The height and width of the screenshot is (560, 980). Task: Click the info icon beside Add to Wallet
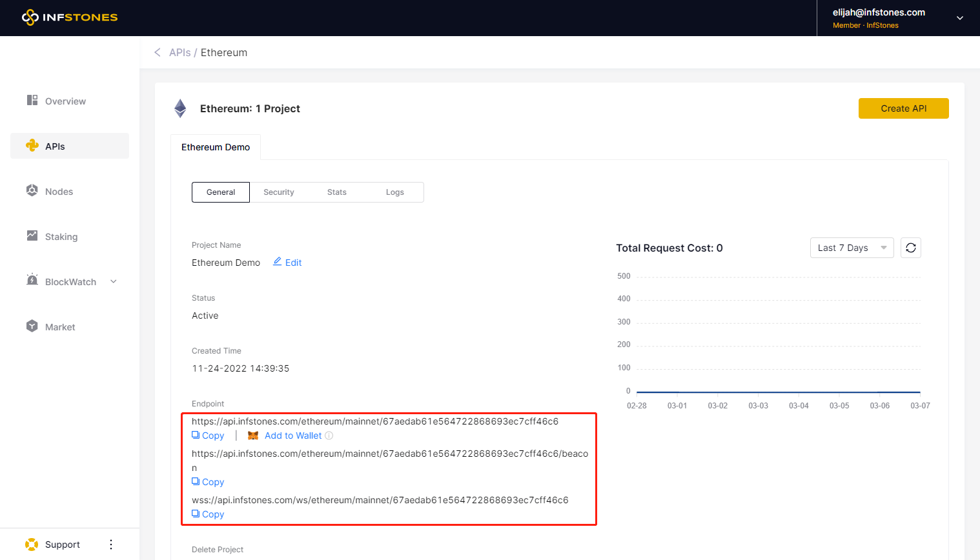coord(329,435)
